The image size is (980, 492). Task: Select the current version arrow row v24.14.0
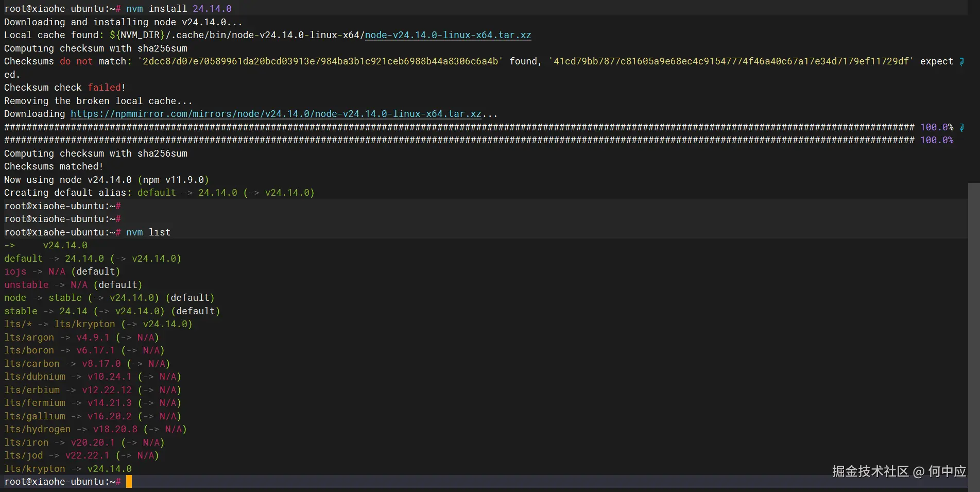[46, 245]
